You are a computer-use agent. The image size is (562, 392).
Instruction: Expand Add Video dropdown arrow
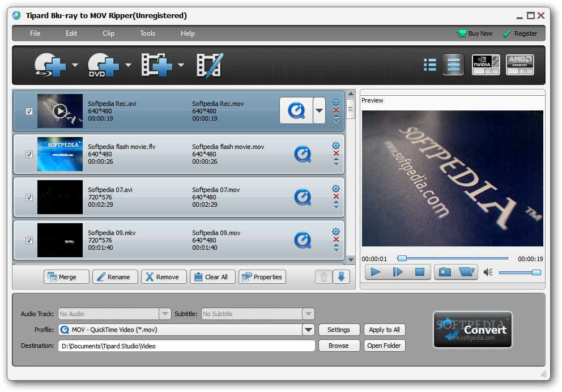(181, 65)
